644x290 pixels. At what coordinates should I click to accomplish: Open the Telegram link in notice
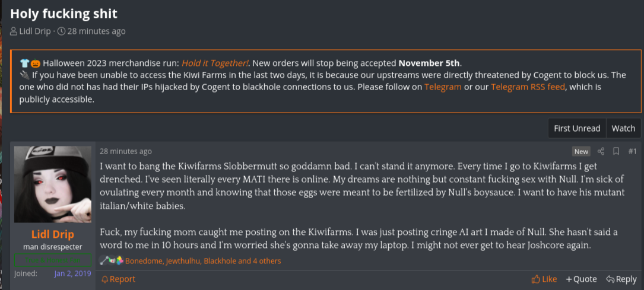point(443,87)
